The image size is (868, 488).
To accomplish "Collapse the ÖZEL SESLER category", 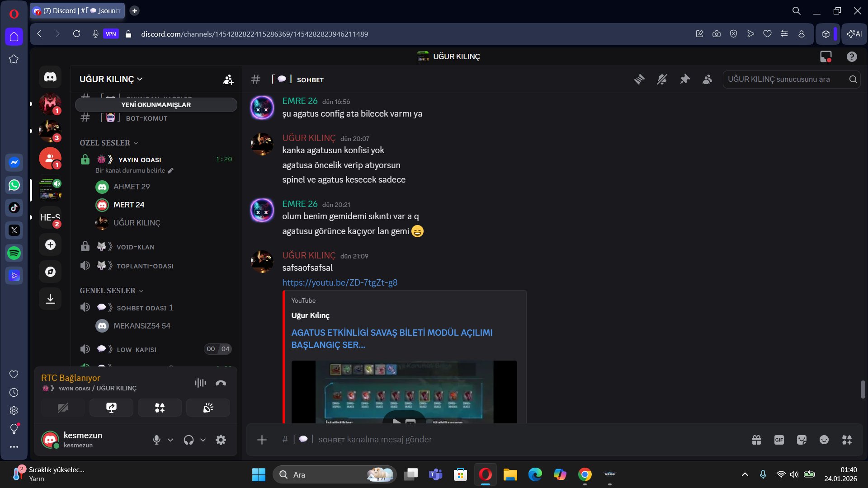I will point(109,143).
